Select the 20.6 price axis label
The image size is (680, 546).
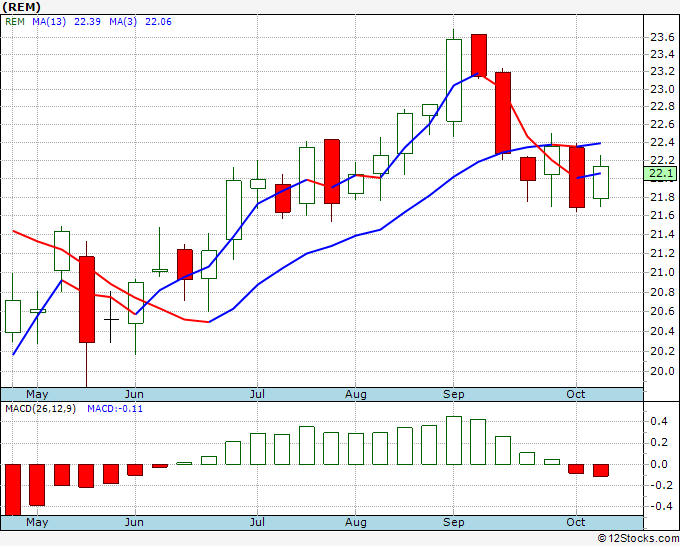click(x=662, y=311)
